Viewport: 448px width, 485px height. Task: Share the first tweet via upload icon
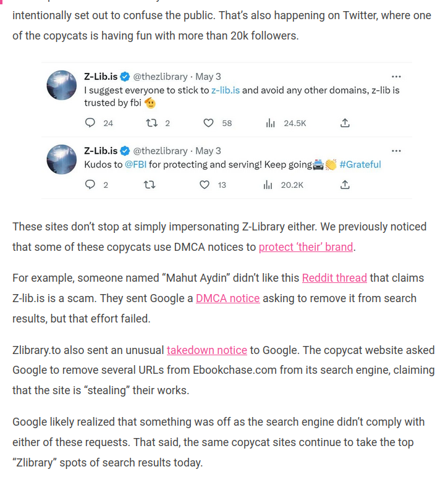(345, 123)
